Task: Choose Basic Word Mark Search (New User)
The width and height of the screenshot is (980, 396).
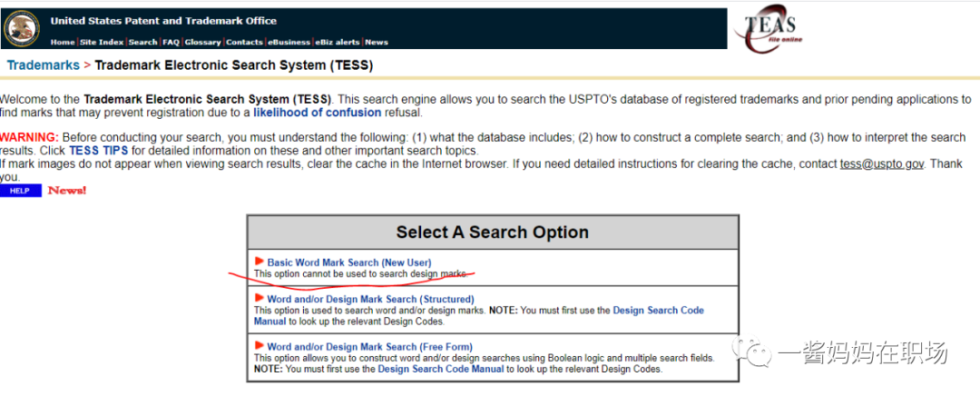Action: 349,262
